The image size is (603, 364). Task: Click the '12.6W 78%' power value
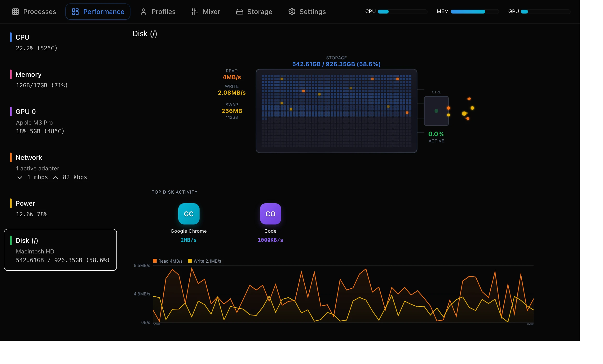tap(32, 214)
